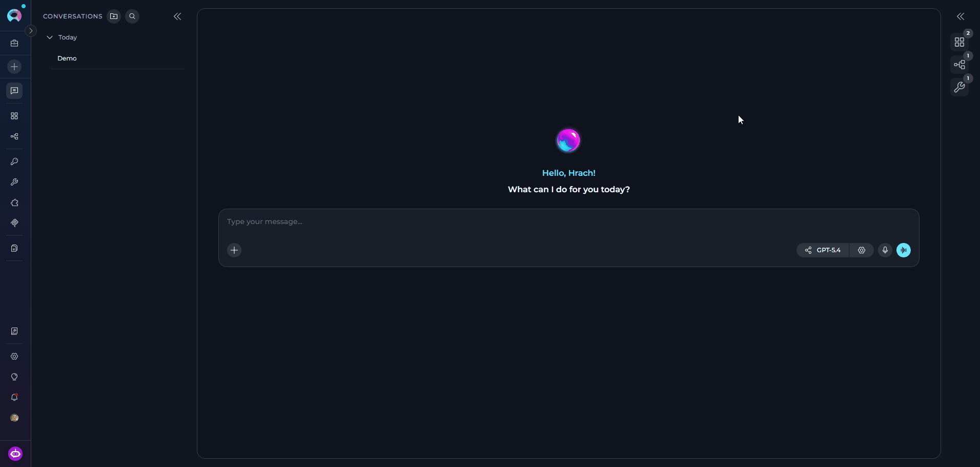Click the plus new item button in sidebar
Image resolution: width=980 pixels, height=467 pixels.
(x=14, y=67)
